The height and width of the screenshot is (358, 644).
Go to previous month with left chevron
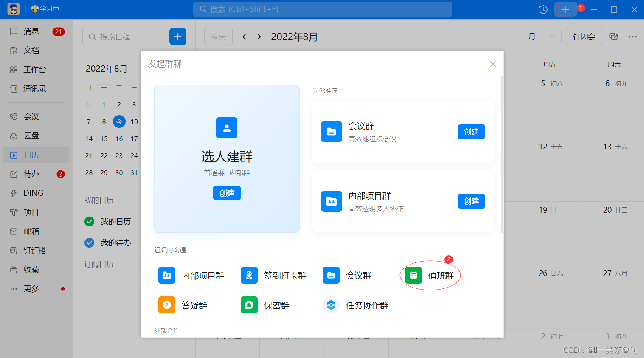(x=245, y=37)
